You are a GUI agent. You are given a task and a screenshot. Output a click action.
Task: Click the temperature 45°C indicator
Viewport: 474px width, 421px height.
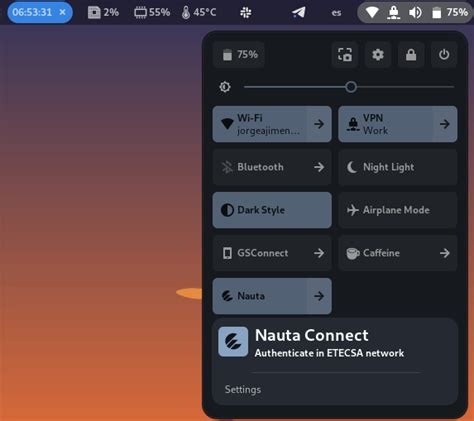pos(199,12)
